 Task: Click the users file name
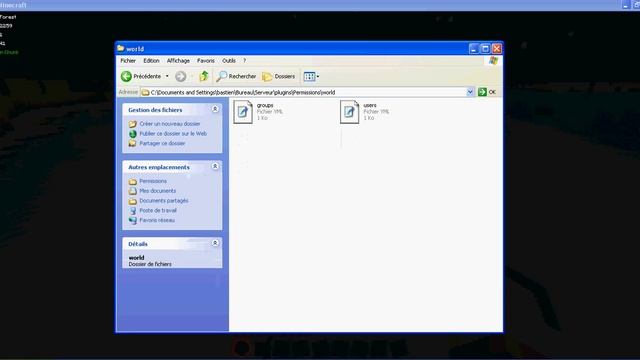(x=370, y=105)
